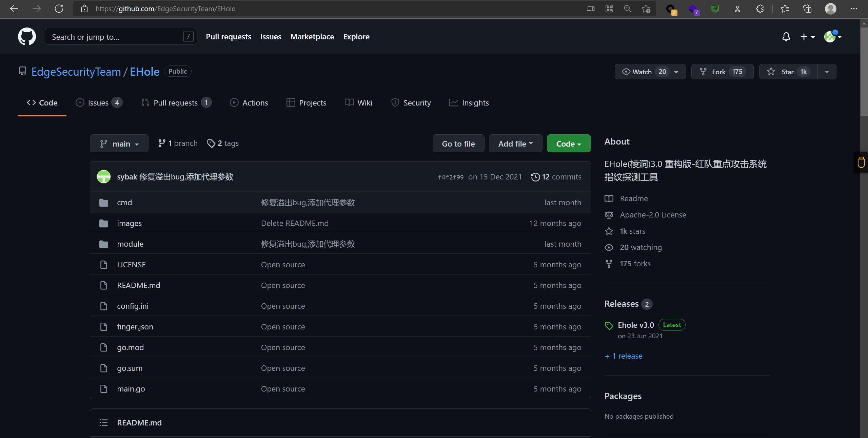
Task: Click sybak commit author avatar
Action: tap(104, 177)
